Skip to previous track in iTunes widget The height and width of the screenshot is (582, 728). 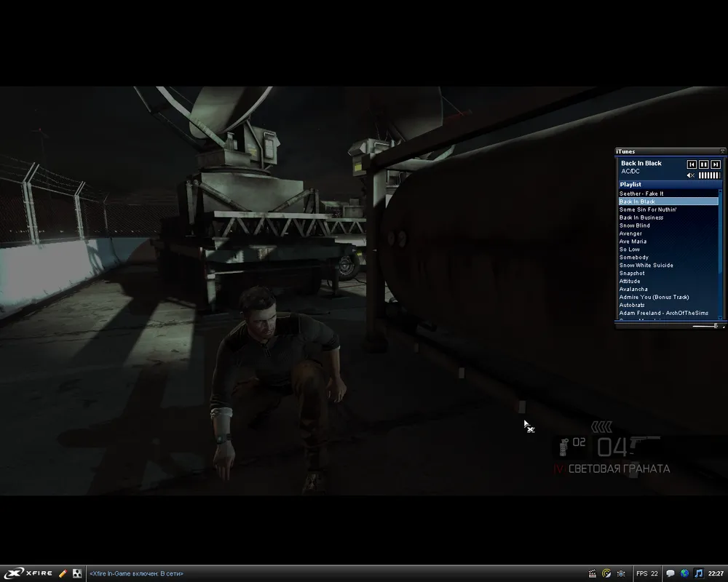[692, 165]
